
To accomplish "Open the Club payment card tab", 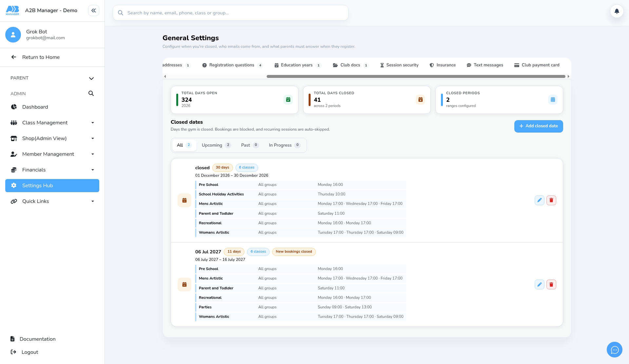I will click(537, 65).
